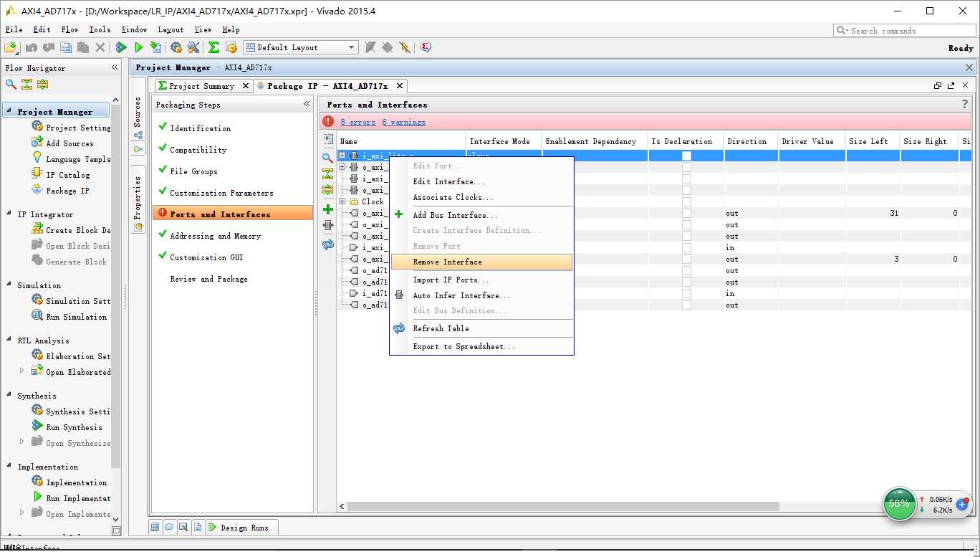Click Flow Navigator collapse all icon
The image size is (980, 557).
tap(27, 84)
